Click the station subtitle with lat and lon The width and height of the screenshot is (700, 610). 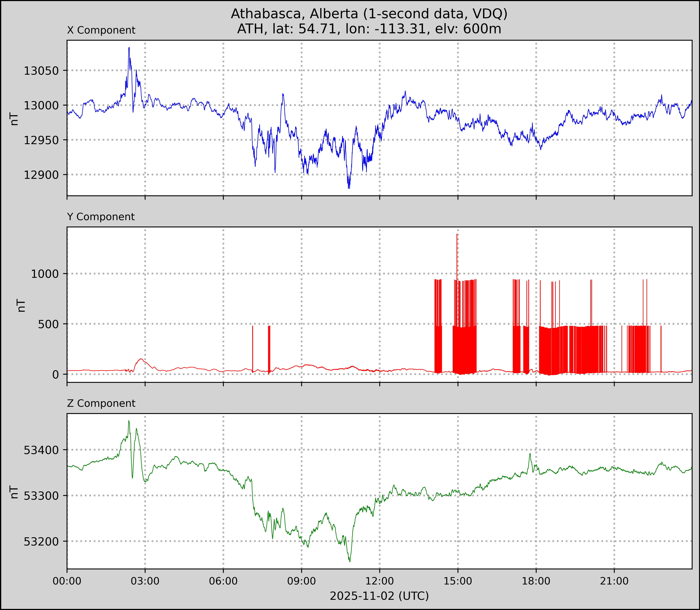pyautogui.click(x=369, y=29)
